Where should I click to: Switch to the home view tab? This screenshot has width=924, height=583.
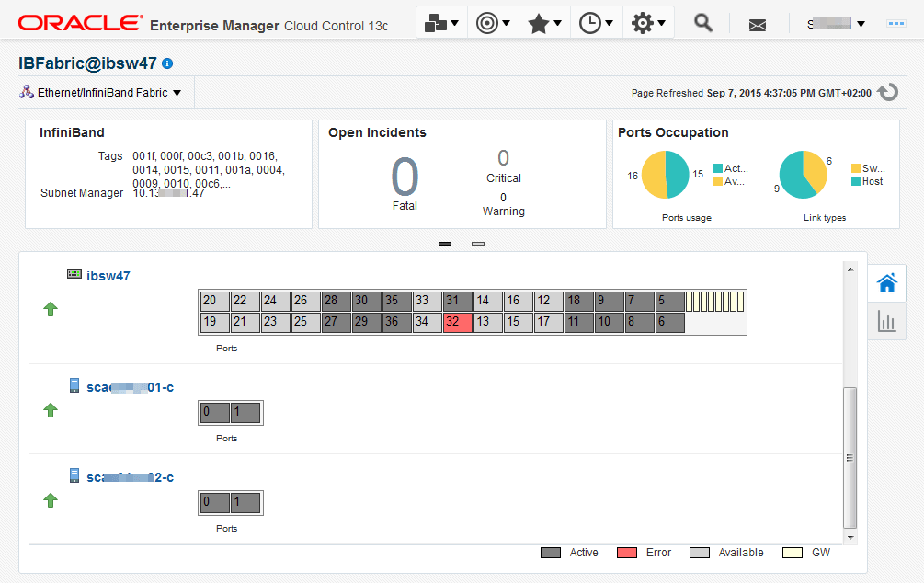(887, 283)
